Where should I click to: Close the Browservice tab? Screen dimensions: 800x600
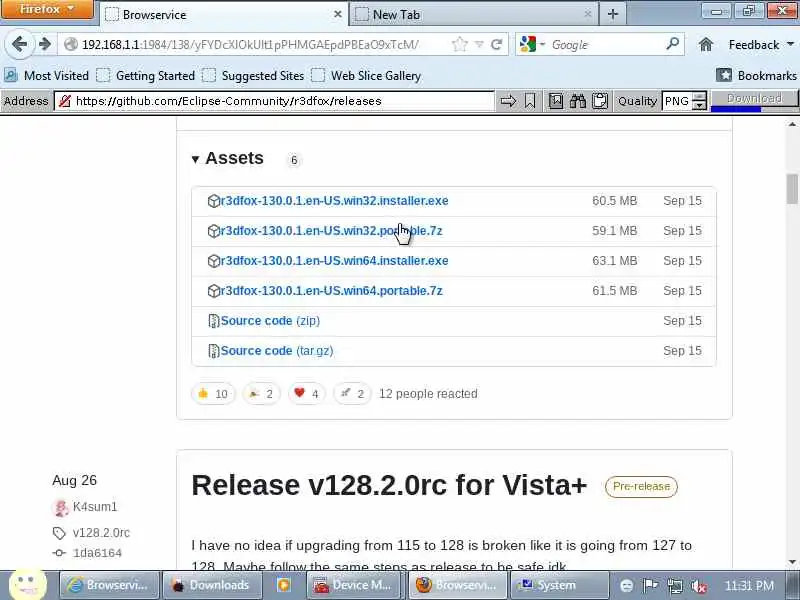(x=337, y=14)
